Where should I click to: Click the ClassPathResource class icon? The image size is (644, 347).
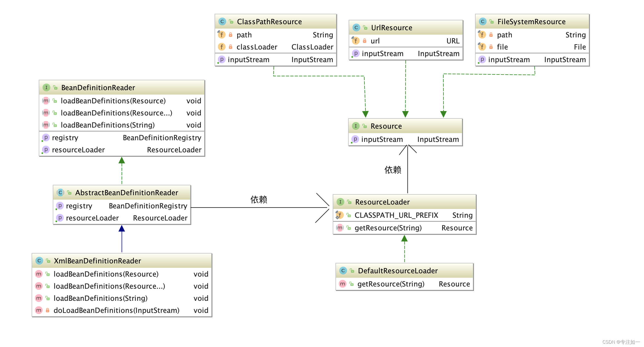(222, 21)
